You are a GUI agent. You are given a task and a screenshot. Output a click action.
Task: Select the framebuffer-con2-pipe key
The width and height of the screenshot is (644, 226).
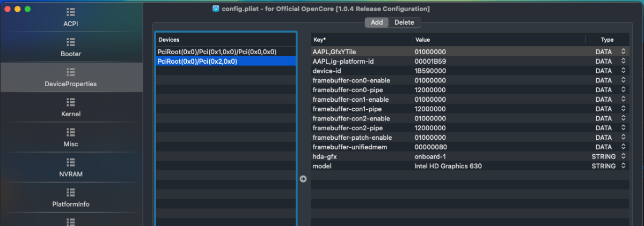click(347, 128)
